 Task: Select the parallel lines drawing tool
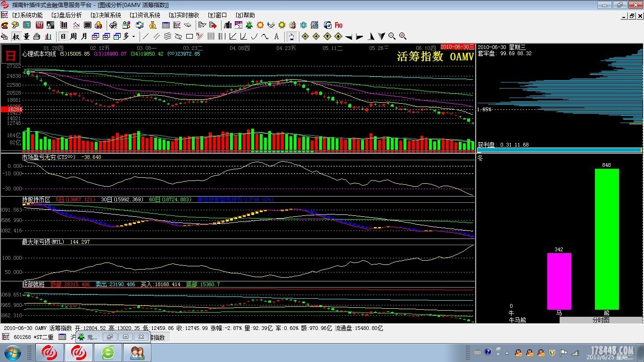(157, 36)
